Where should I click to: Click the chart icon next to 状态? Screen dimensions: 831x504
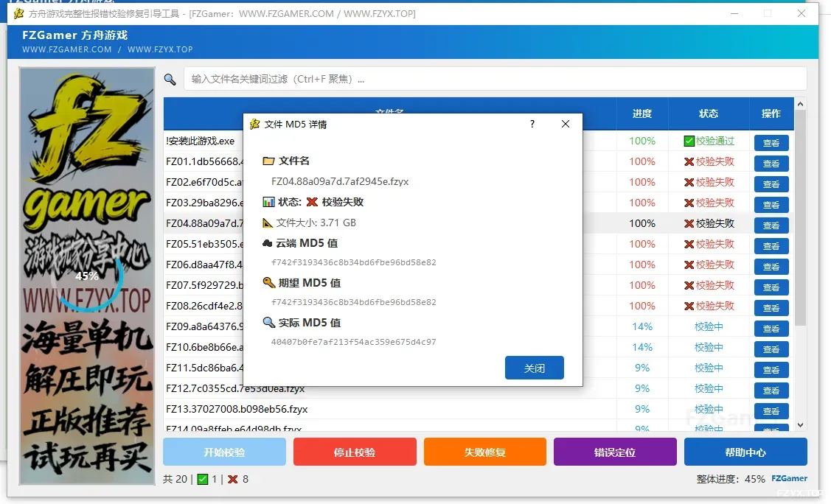(268, 202)
